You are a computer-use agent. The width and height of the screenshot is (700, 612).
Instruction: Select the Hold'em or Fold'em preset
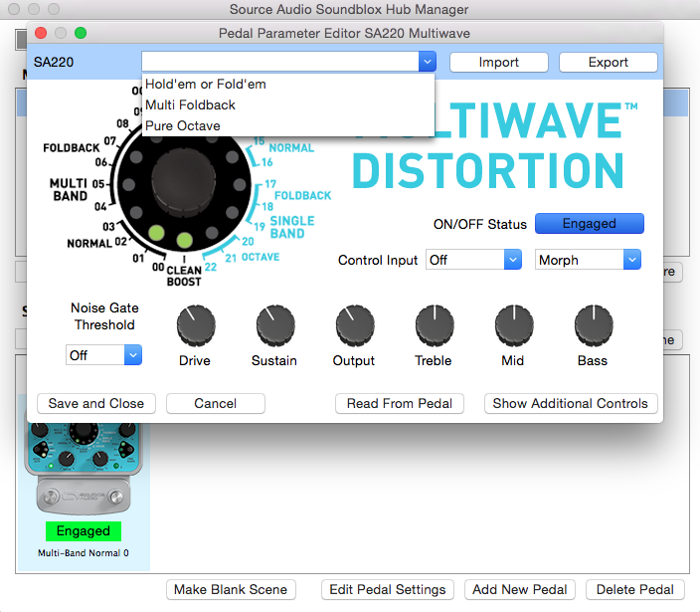pyautogui.click(x=288, y=84)
